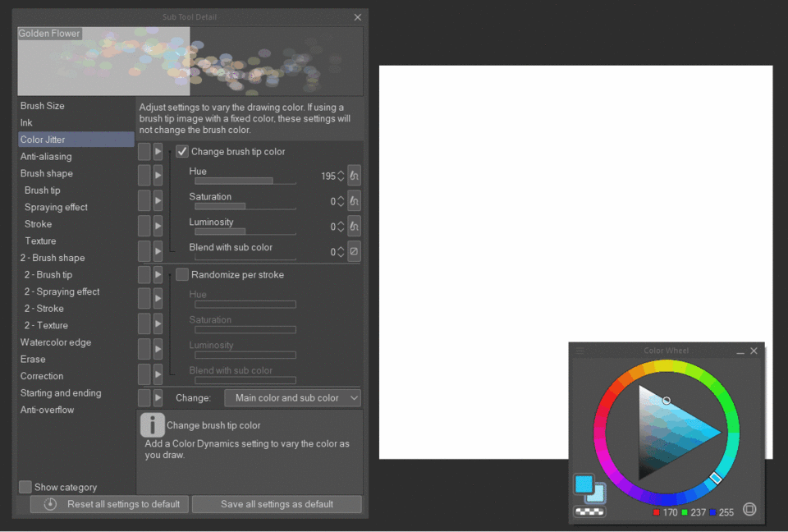Toggle tool property visibility box for upper Hue row
Image resolution: width=788 pixels, height=532 pixels.
point(144,176)
